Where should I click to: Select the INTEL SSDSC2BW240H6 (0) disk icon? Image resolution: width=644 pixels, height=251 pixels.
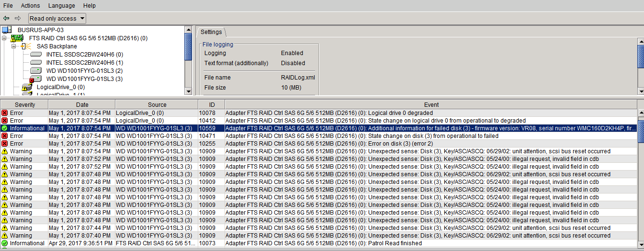[36, 55]
